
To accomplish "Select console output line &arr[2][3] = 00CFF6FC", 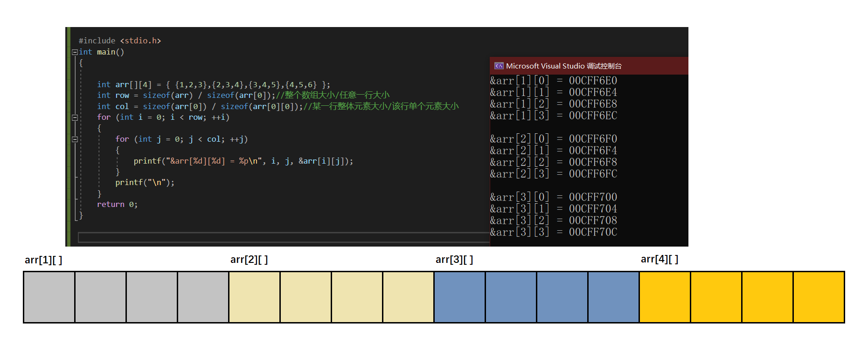I will pos(554,174).
